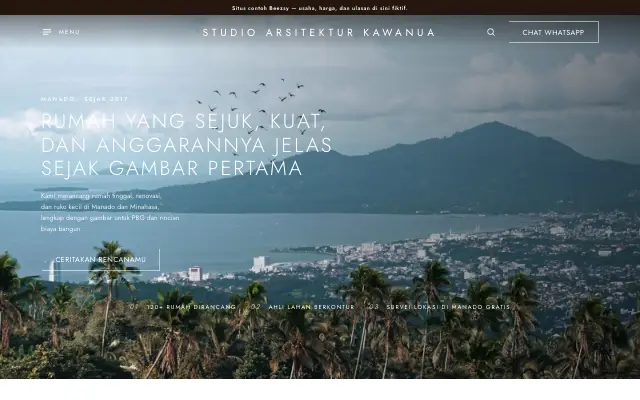Image resolution: width=640 pixels, height=400 pixels.
Task: Select the Ahli Lahan Berkontur stat
Action: (311, 307)
